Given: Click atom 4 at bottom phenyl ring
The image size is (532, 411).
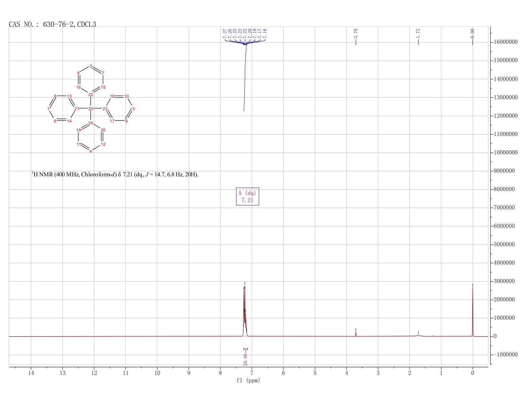Looking at the screenshot, I should tap(91, 151).
